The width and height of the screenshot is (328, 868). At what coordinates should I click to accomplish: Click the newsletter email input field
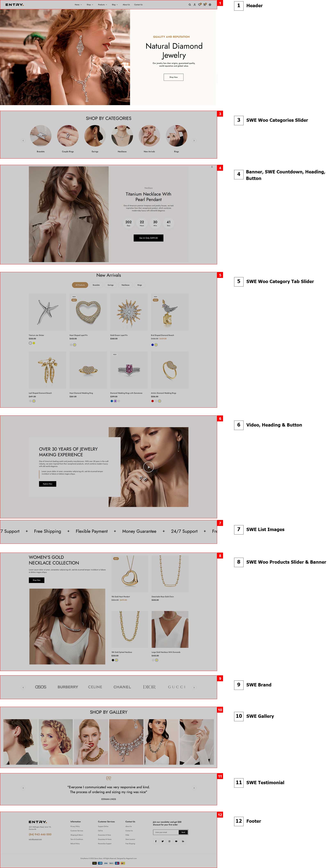166,832
